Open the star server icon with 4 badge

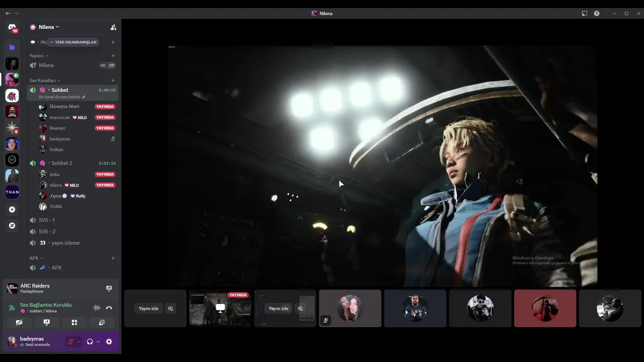(12, 128)
